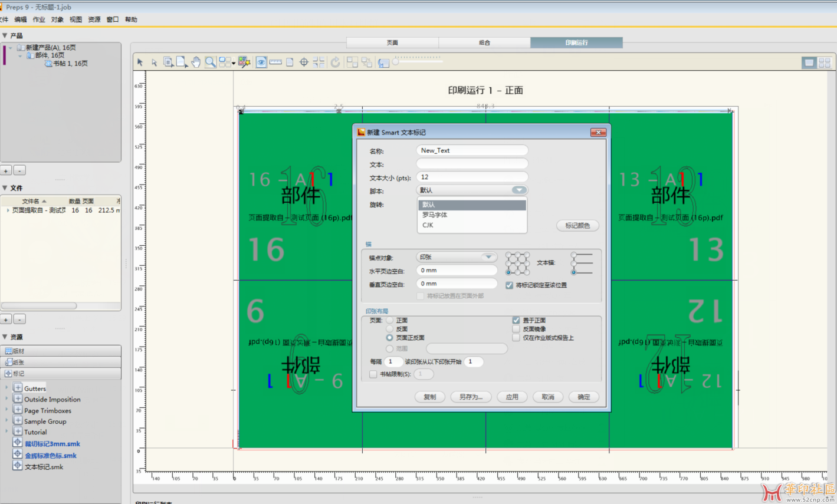
Task: Click the single page icon in toolbar
Action: pos(290,62)
